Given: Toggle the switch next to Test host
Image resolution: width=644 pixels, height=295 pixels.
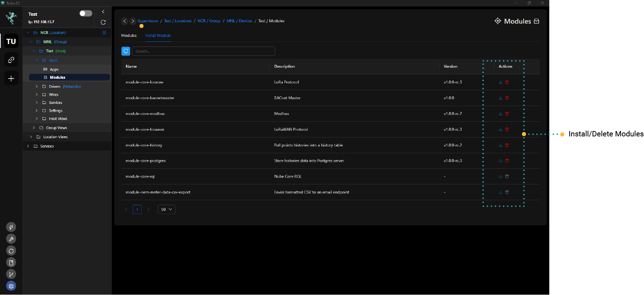Looking at the screenshot, I should [86, 13].
